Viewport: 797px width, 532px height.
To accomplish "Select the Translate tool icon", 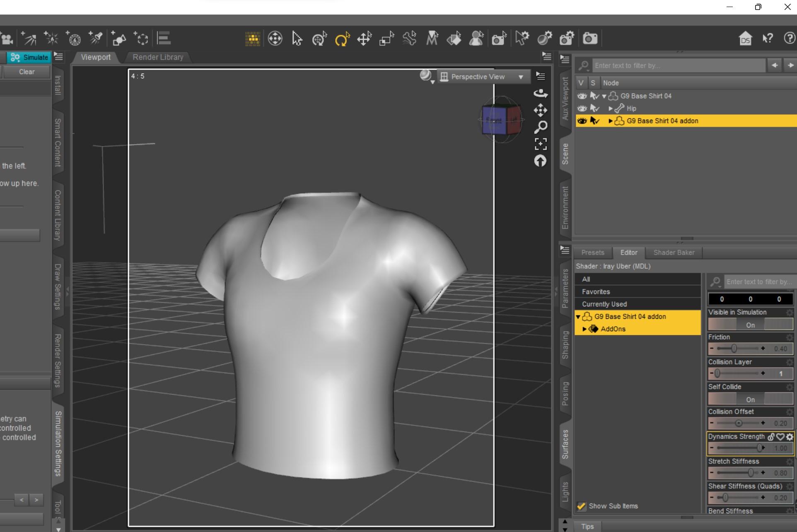I will pos(364,39).
